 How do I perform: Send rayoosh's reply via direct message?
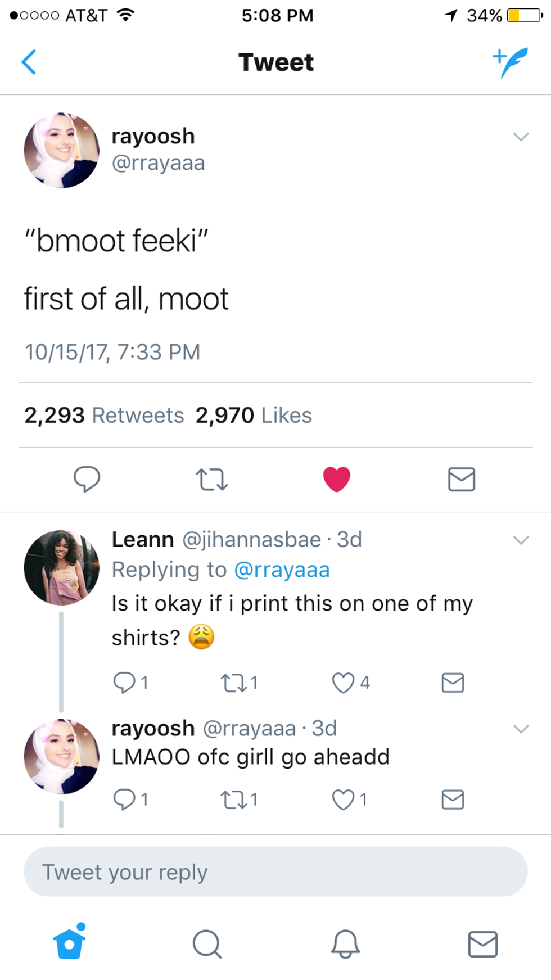pos(453,799)
